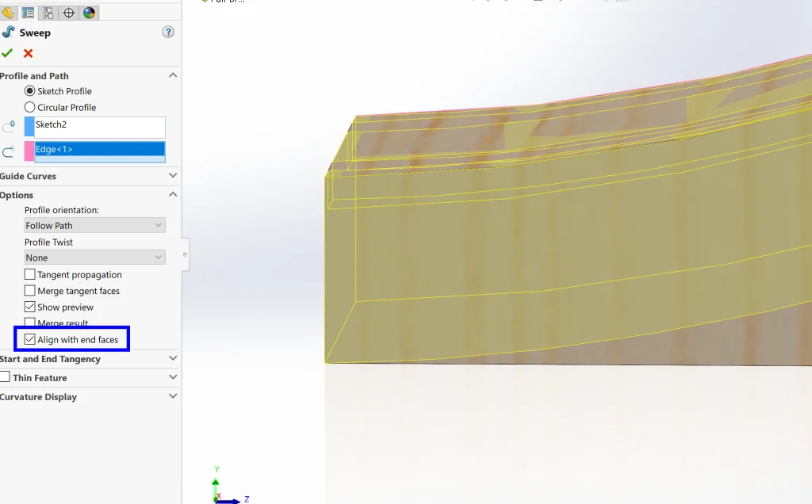The width and height of the screenshot is (812, 504).
Task: Click the panel collapse handle
Action: pos(185,254)
